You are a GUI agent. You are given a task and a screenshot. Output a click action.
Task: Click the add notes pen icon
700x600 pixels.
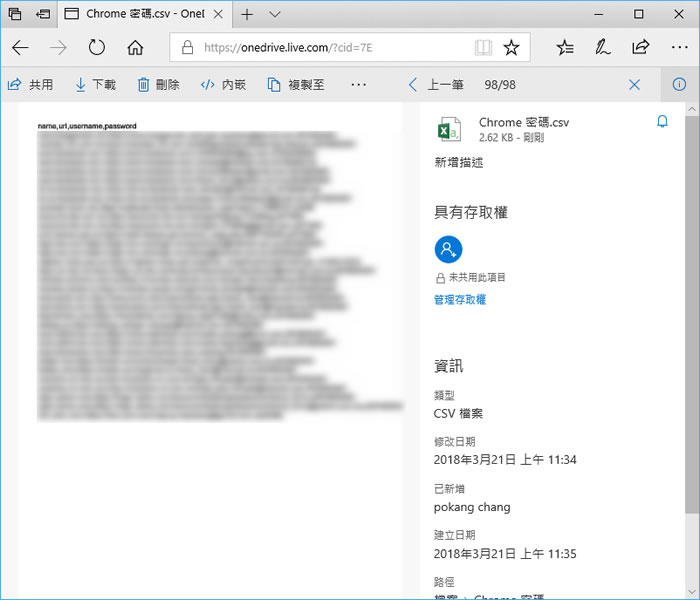click(602, 47)
